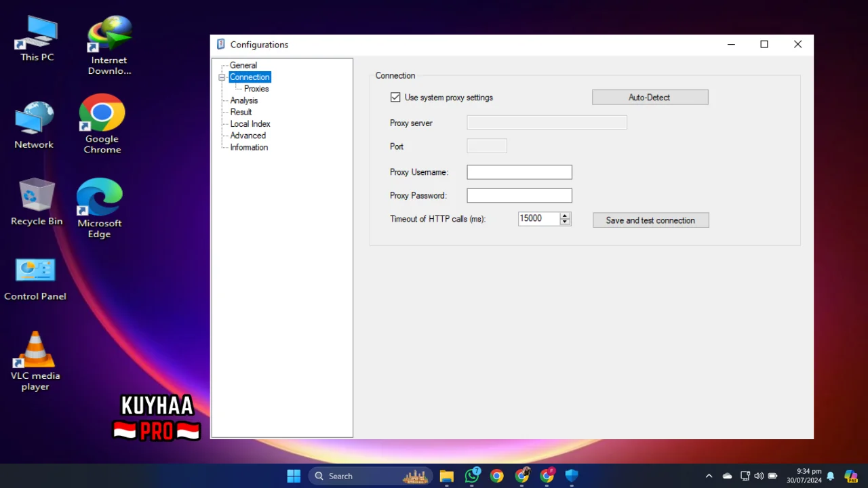Increase HTTP timeout with up arrow
The image size is (868, 488).
pos(565,216)
